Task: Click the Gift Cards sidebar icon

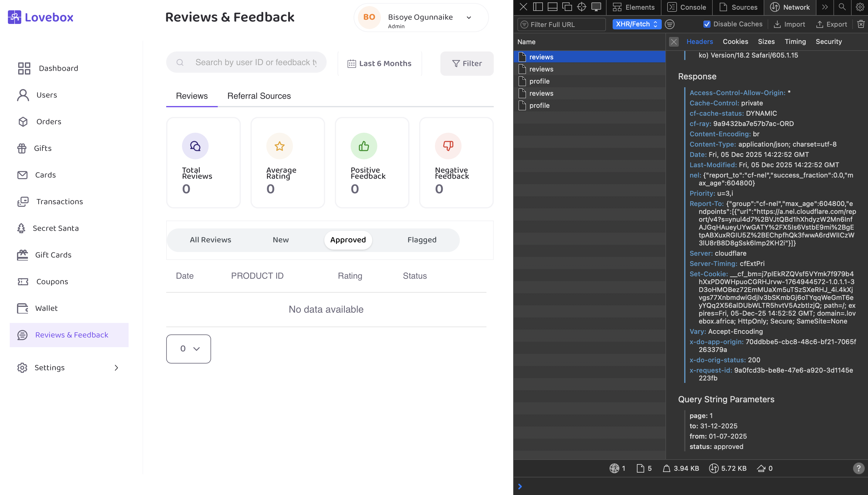Action: pos(22,255)
